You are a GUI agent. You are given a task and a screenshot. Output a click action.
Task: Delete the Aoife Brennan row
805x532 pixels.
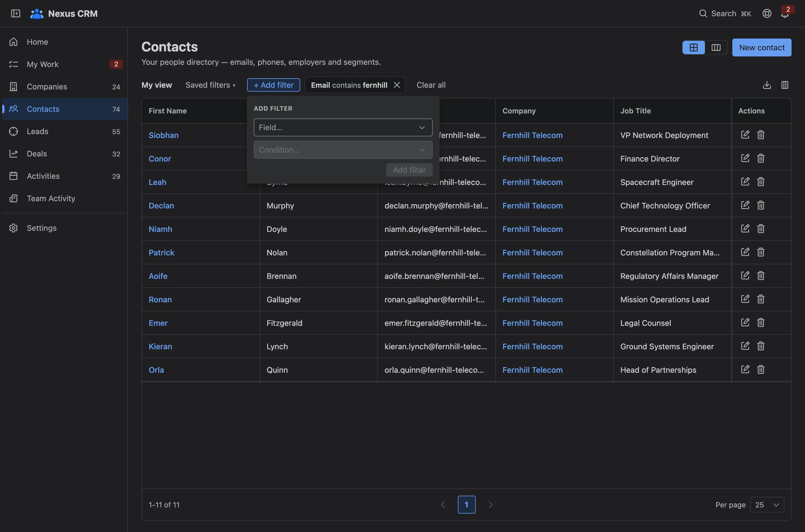(761, 275)
